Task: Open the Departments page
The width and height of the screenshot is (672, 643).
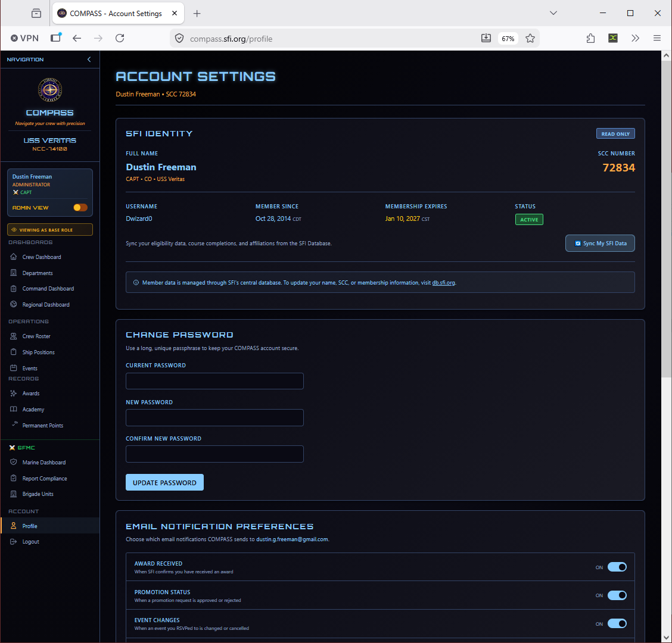Action: (38, 273)
